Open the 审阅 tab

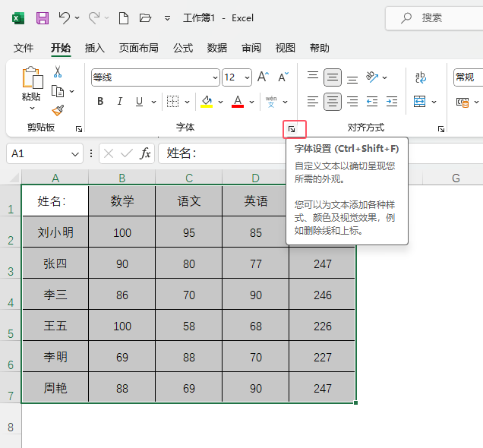(x=251, y=48)
